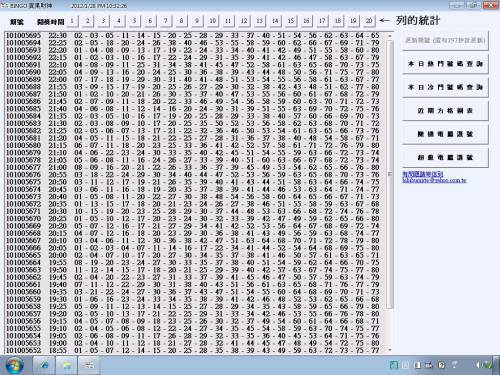Click the column 5 statistics button

134,21
